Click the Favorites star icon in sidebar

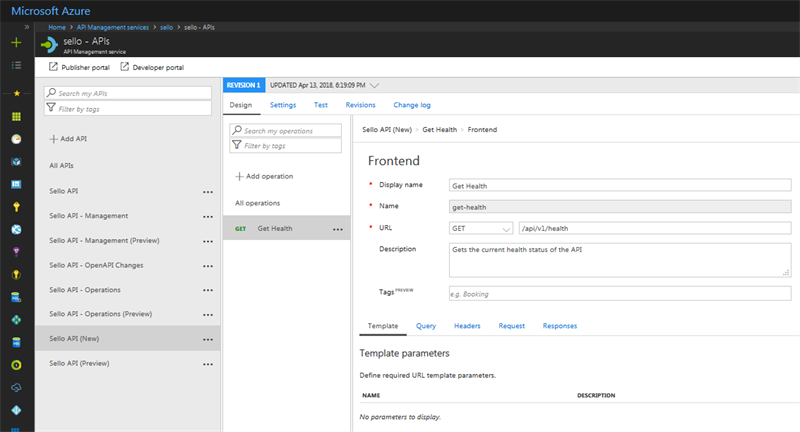tap(16, 93)
